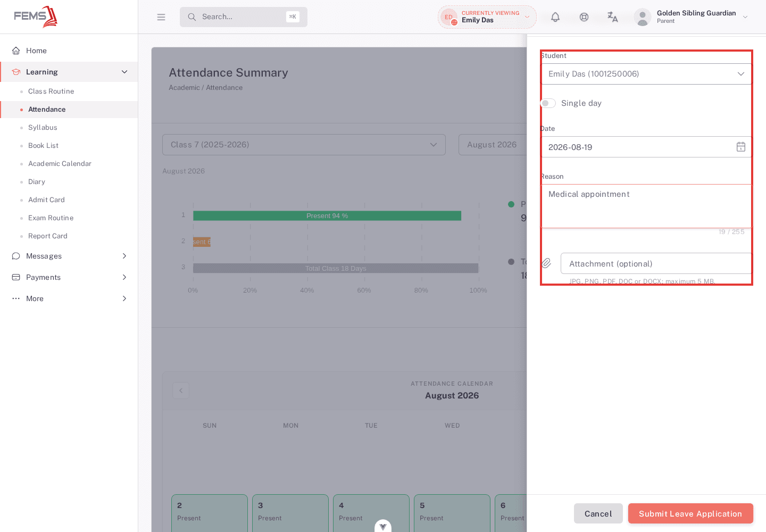Click the More ellipsis icon
766x532 pixels.
(x=16, y=298)
